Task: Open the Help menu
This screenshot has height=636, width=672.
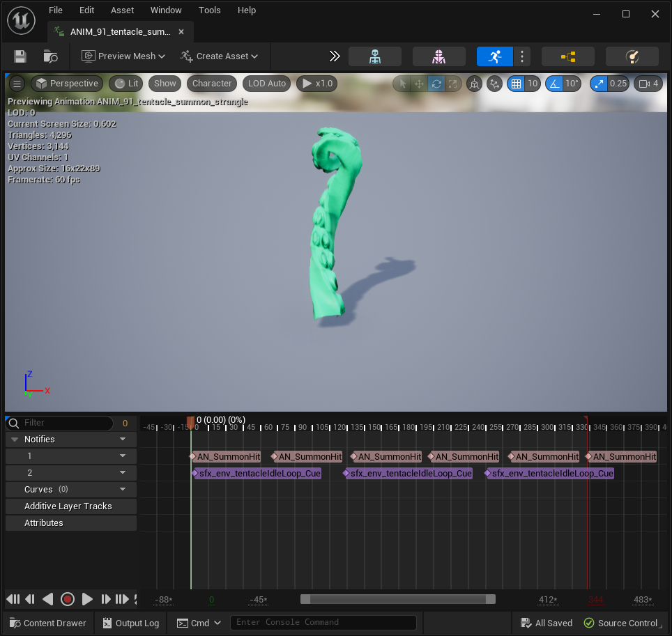Action: pos(247,10)
